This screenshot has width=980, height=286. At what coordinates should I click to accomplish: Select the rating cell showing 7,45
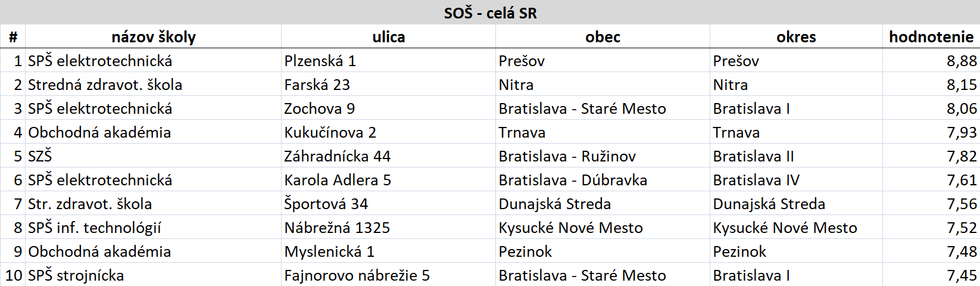(931, 275)
